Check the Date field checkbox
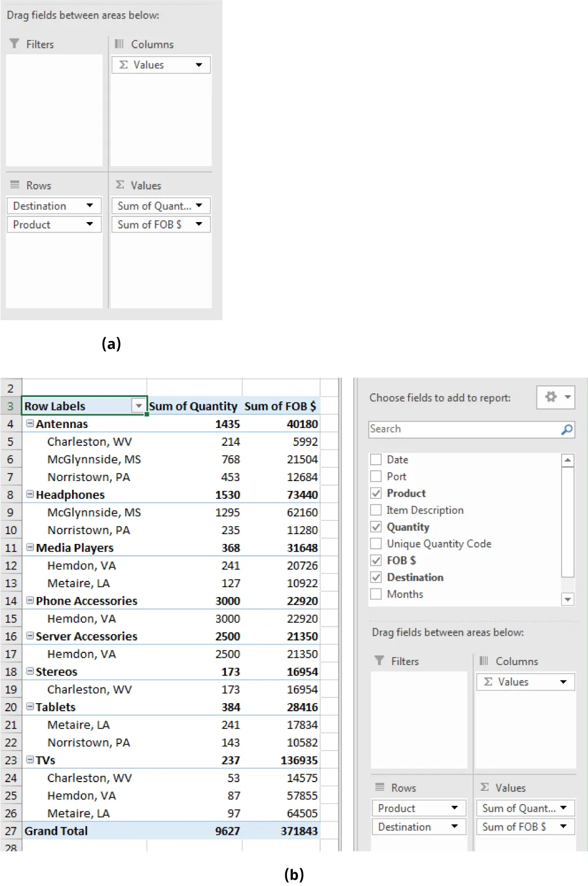This screenshot has width=588, height=886. pos(376,459)
